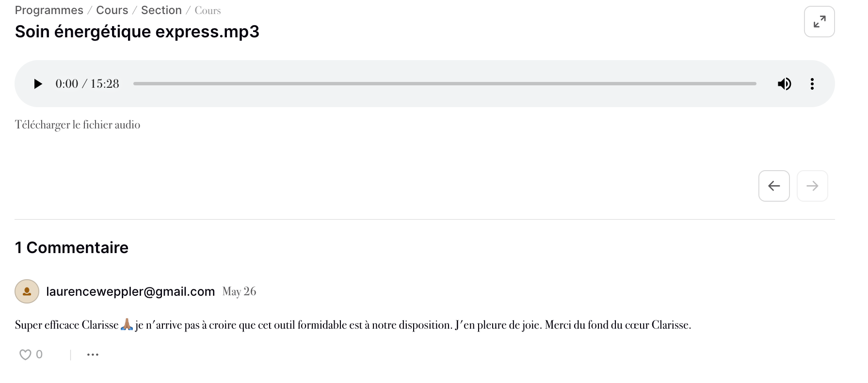This screenshot has height=383, width=868.
Task: Click the current Cours breadcrumb at end
Action: point(208,11)
